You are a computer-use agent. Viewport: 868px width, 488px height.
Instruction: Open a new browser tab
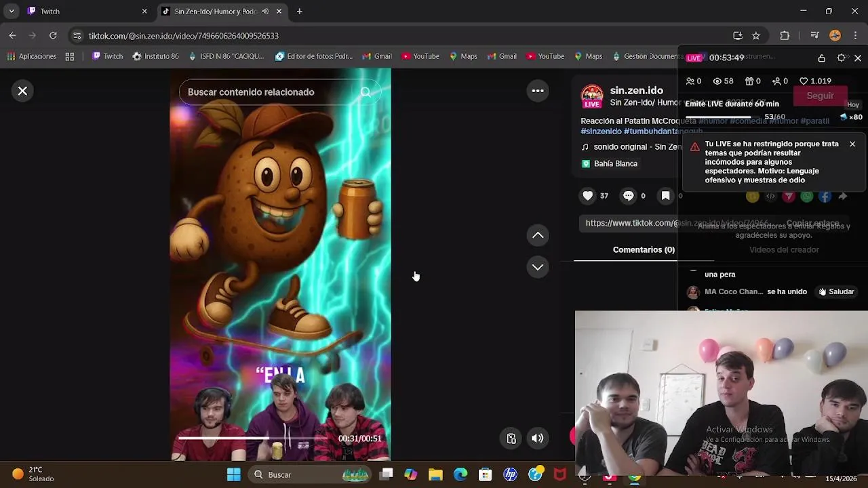[299, 12]
